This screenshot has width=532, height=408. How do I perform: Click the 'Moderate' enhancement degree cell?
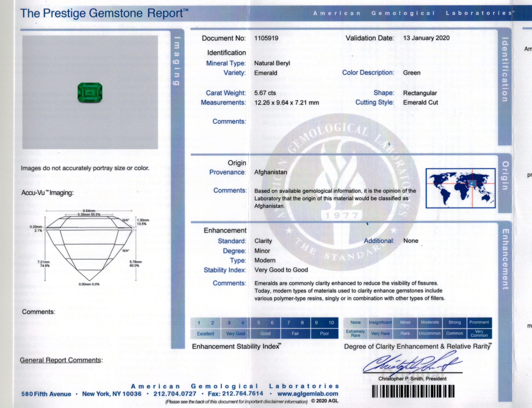click(430, 322)
